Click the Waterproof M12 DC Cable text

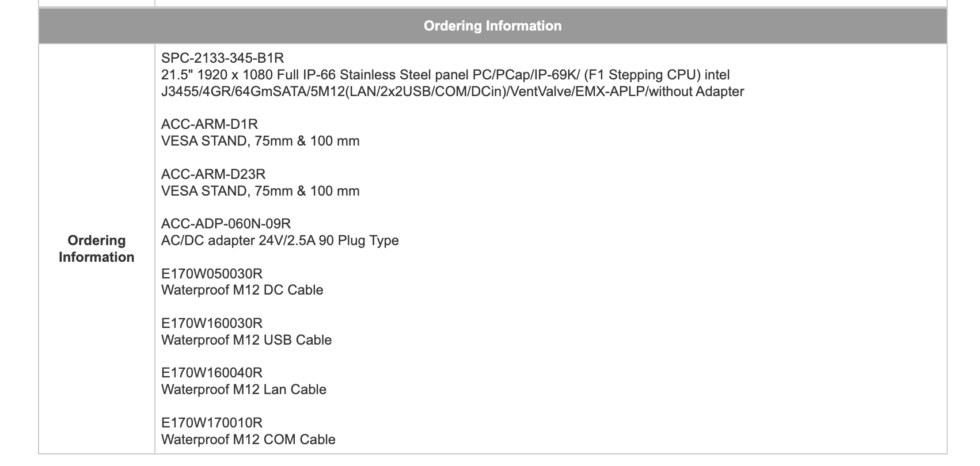pos(242,290)
